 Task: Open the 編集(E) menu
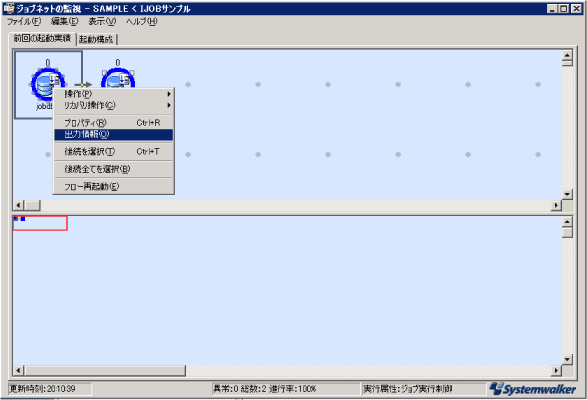tap(64, 22)
